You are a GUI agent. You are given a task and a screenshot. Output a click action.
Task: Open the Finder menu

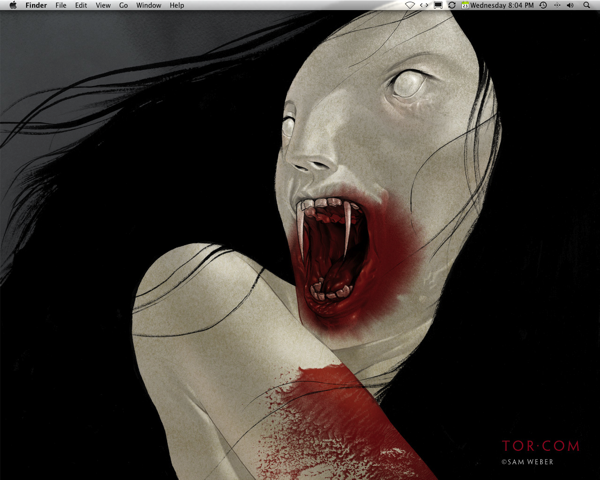36,5
